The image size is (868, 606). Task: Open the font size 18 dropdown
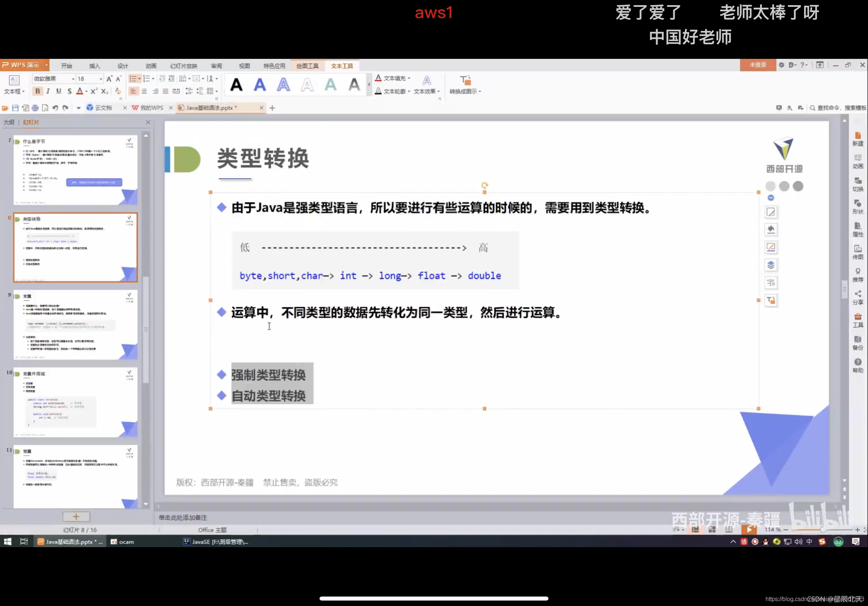click(x=101, y=78)
